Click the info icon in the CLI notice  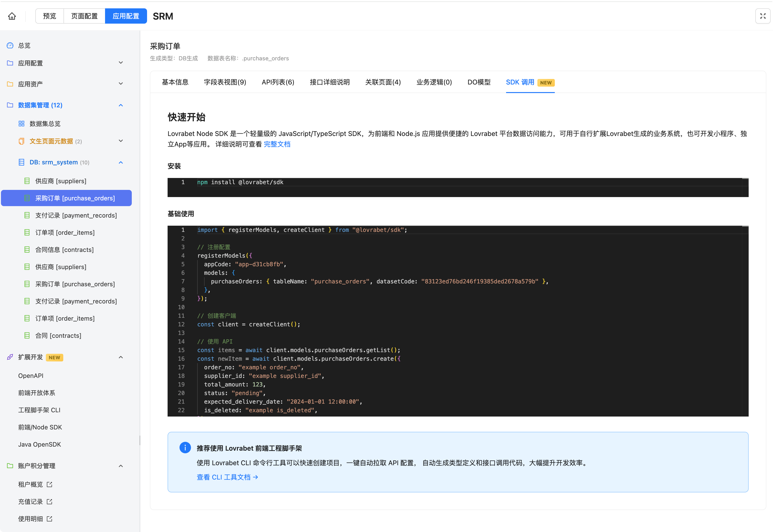(185, 448)
